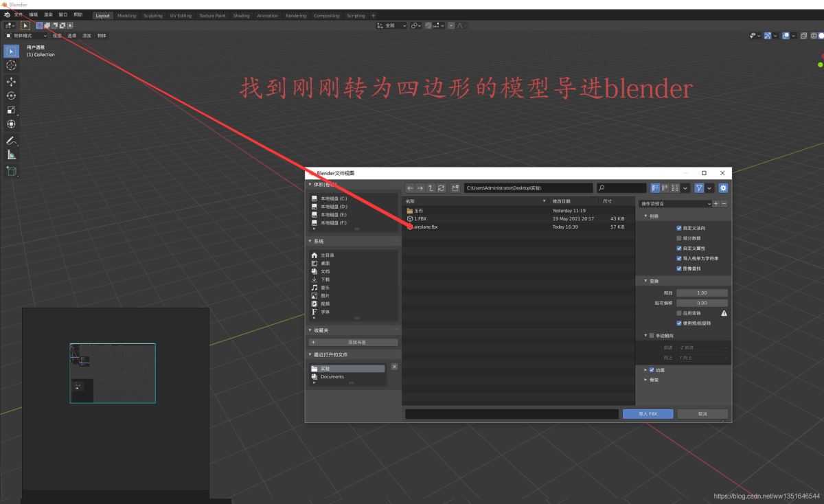Go to parent directory in file browser
Image resolution: width=824 pixels, height=504 pixels.
431,188
